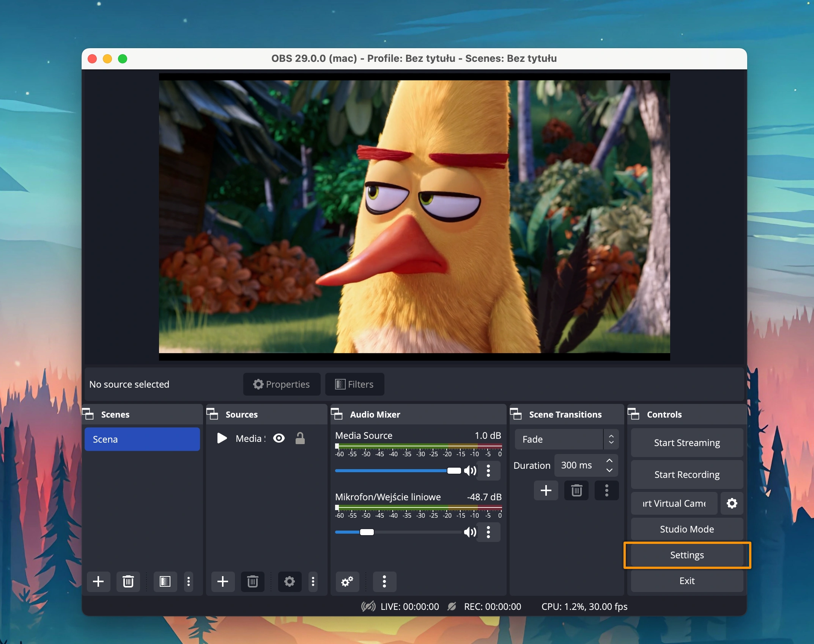Delete transition with trash icon
Screen dimensions: 814x644
coord(576,490)
